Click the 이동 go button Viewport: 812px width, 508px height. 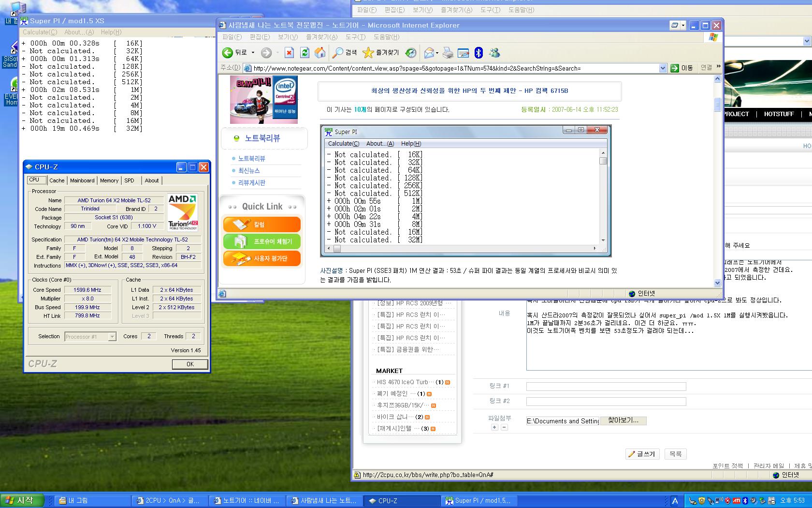682,68
